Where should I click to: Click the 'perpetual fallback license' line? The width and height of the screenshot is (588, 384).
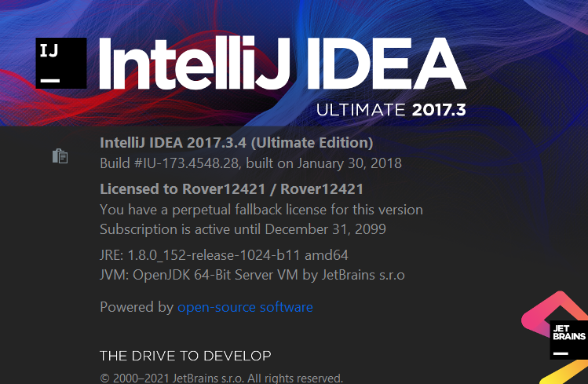pos(261,210)
